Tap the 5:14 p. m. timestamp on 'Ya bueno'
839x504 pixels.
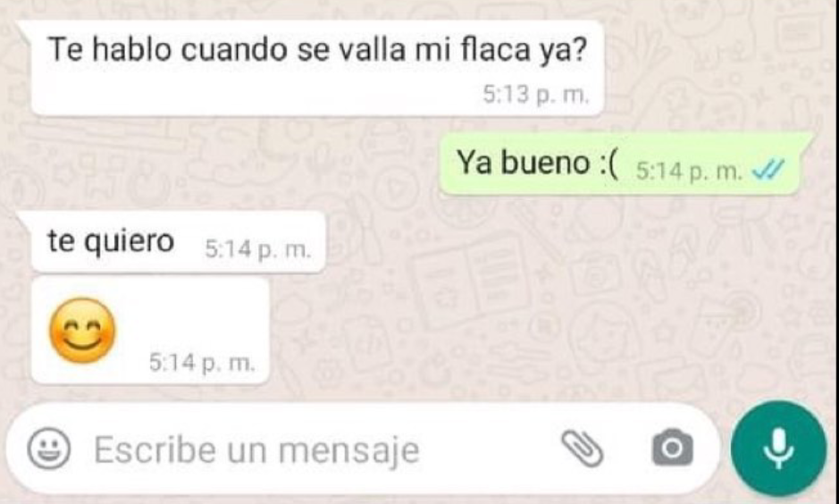(689, 172)
